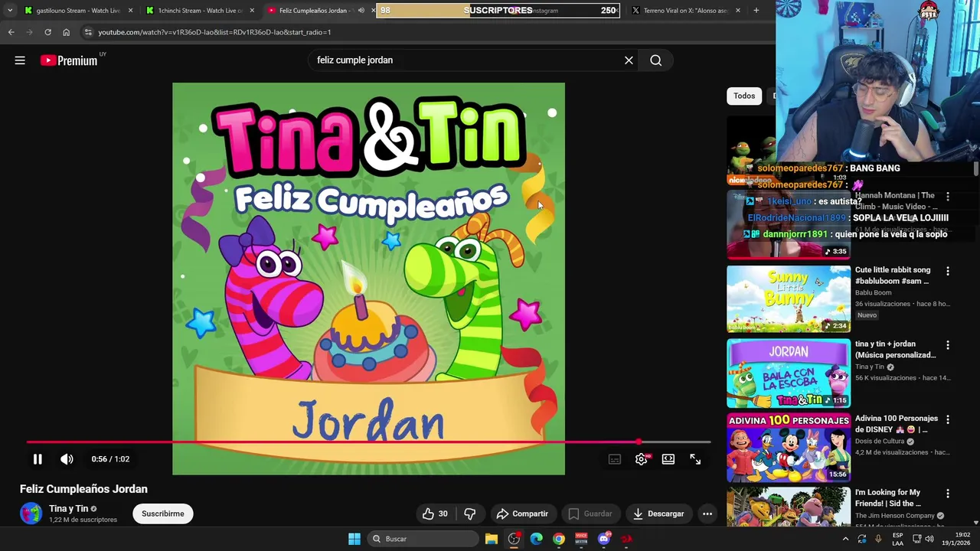Open Microsoft Edge from the taskbar

pyautogui.click(x=536, y=539)
